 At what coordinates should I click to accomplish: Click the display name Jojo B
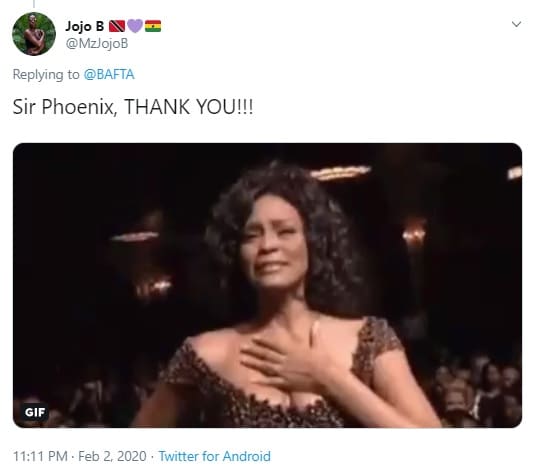[x=84, y=26]
